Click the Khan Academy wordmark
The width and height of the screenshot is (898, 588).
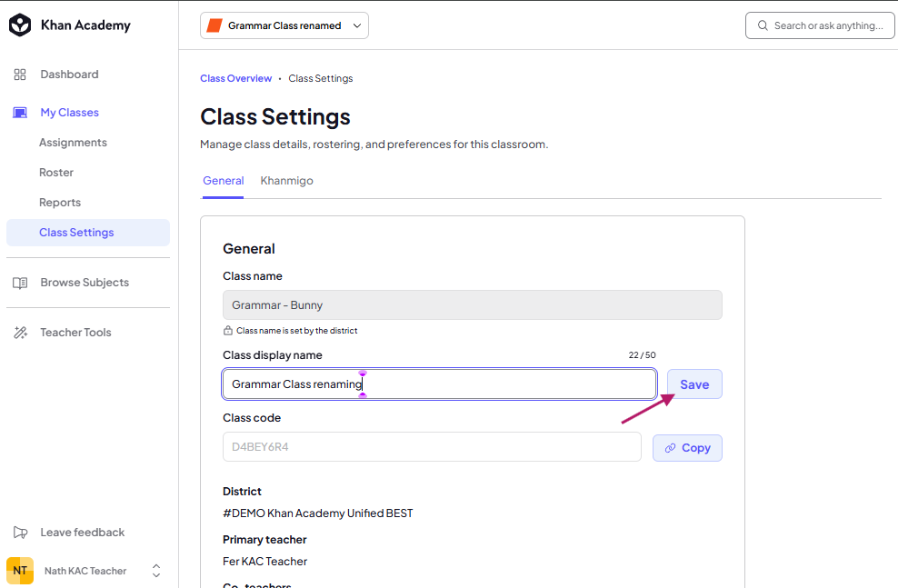pos(85,25)
